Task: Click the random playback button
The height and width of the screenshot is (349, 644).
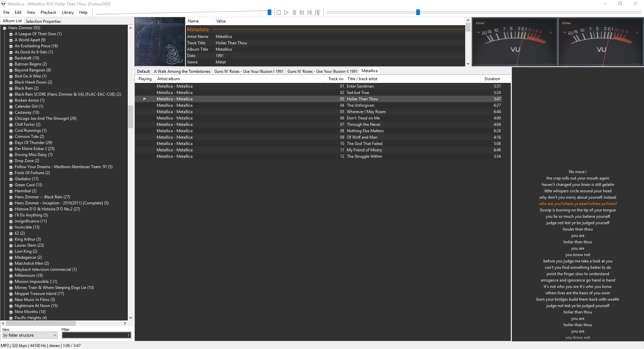Action: [x=317, y=12]
